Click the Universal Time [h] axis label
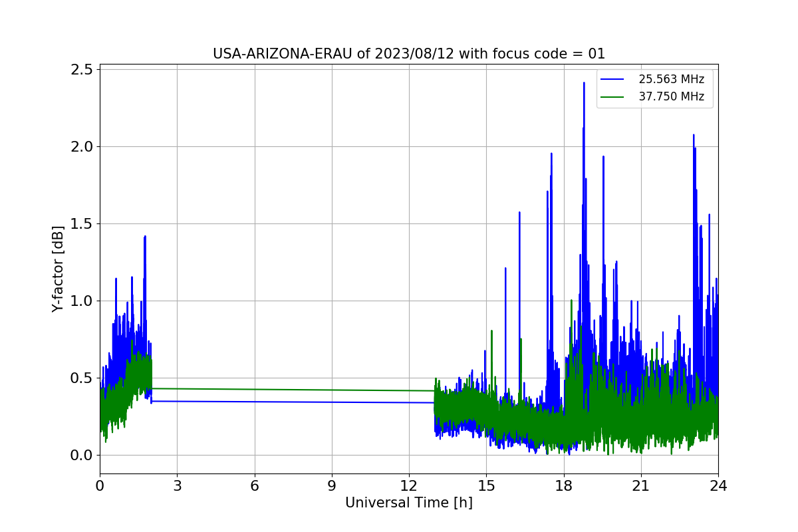798x532 pixels. 408,503
